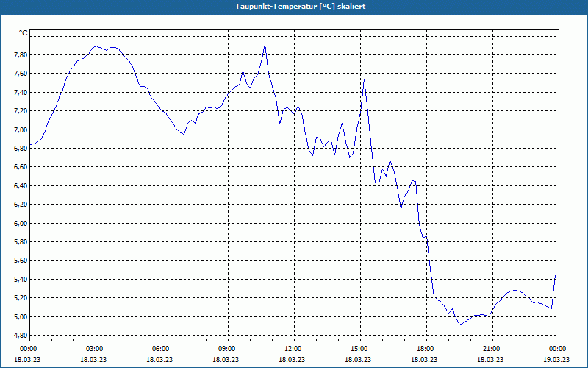Screen dimensions: 588x368
Task: Click the 21:00 time label
Action: tap(492, 349)
